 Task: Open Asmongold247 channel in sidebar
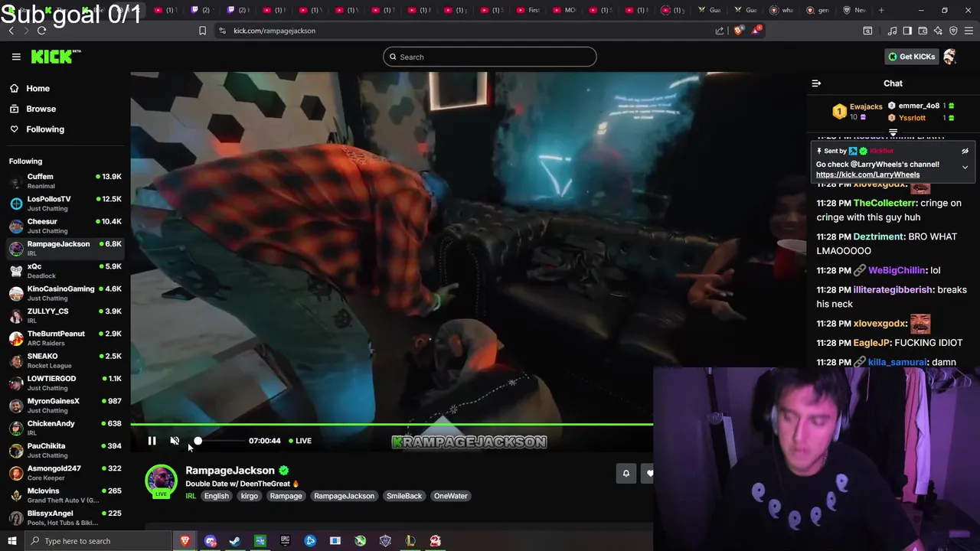(65, 472)
